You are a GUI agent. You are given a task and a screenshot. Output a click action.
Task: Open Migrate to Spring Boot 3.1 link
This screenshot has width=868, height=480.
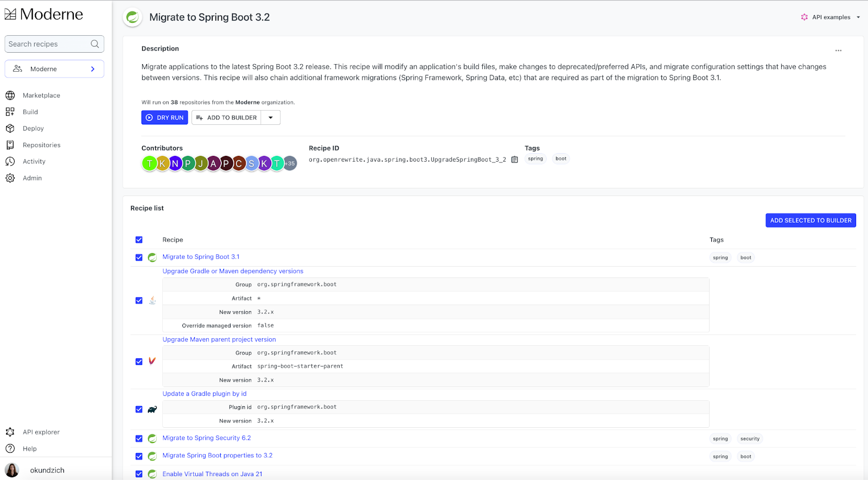[x=201, y=257]
